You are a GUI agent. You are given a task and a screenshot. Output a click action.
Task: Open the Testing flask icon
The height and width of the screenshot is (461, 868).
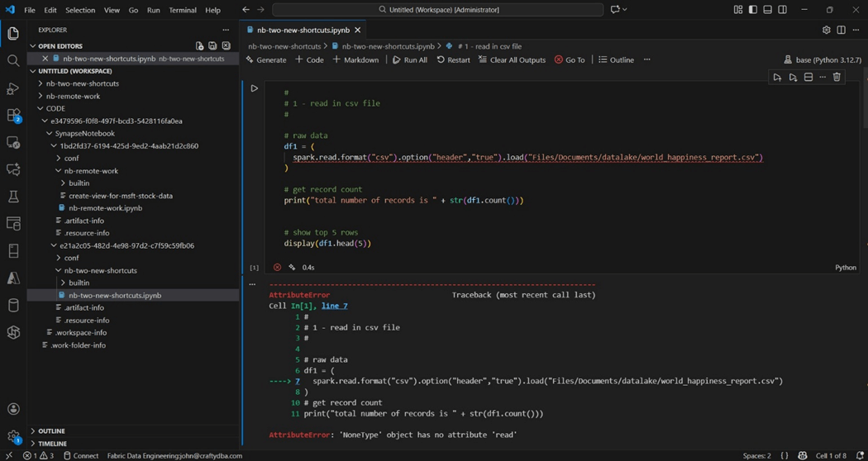coord(13,197)
